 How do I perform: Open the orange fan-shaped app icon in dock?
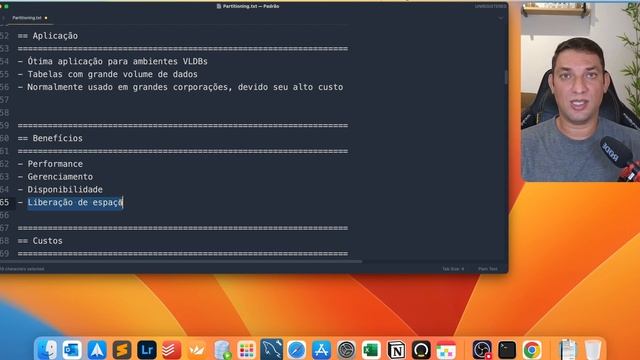pos(197,350)
